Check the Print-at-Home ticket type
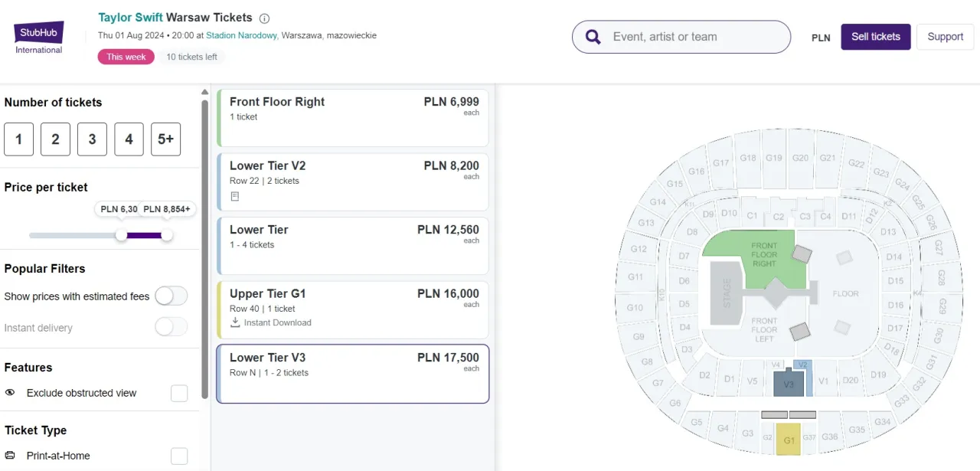Image resolution: width=980 pixels, height=471 pixels. 178,456
